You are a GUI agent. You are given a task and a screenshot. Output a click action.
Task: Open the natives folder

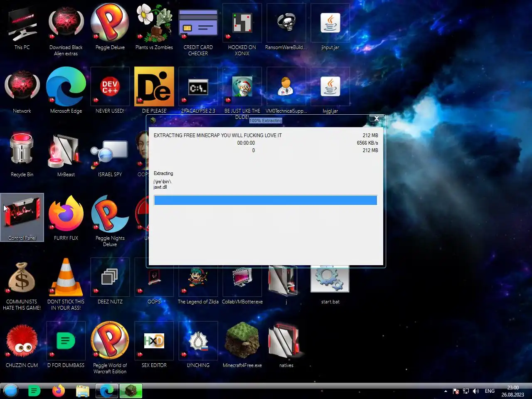tap(286, 346)
